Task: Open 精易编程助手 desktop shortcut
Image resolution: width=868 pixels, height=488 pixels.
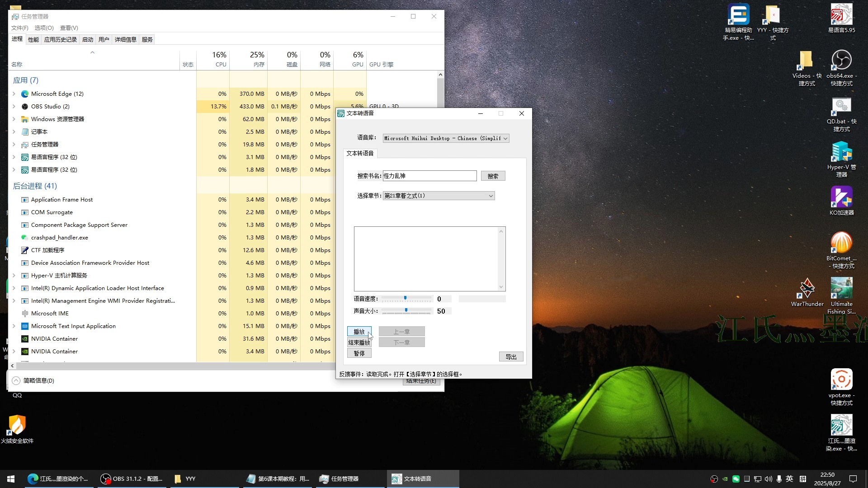Action: [738, 22]
